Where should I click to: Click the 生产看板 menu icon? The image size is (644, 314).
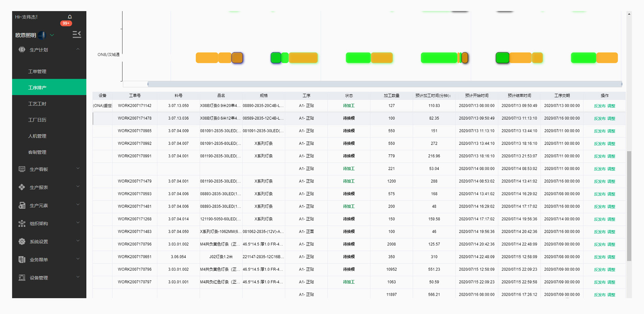(22, 169)
